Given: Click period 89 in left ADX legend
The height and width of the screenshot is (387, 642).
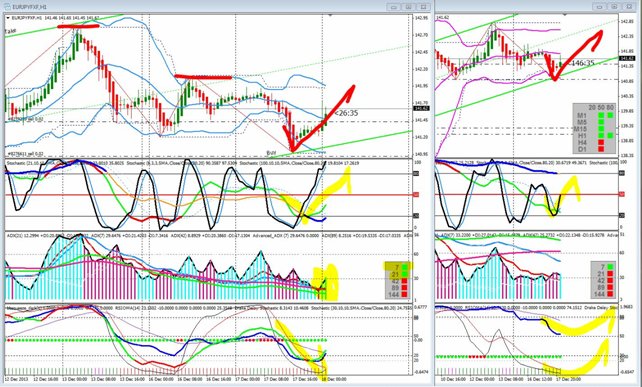Looking at the screenshot, I should [x=396, y=287].
